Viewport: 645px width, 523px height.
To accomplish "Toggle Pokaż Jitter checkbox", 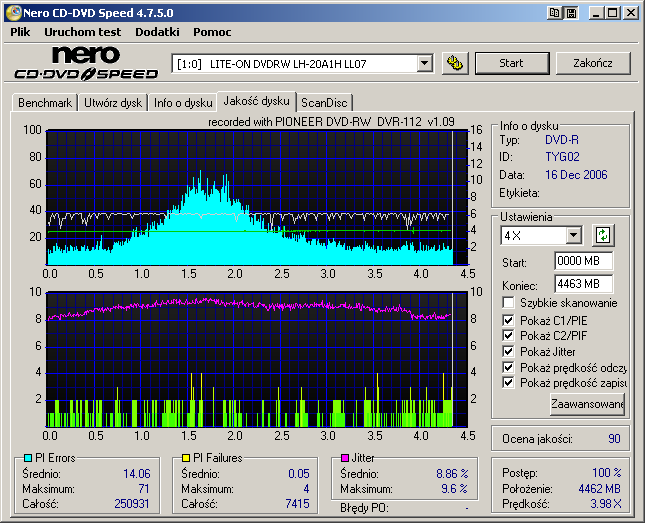I will [508, 351].
